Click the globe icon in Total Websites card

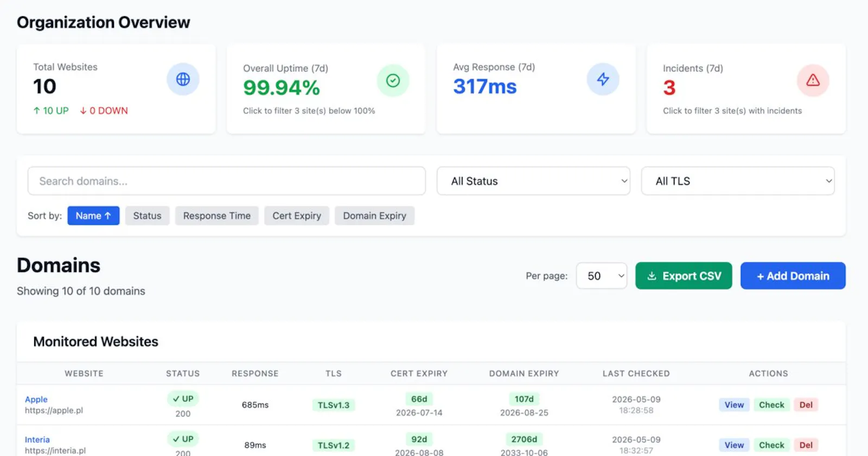[183, 79]
